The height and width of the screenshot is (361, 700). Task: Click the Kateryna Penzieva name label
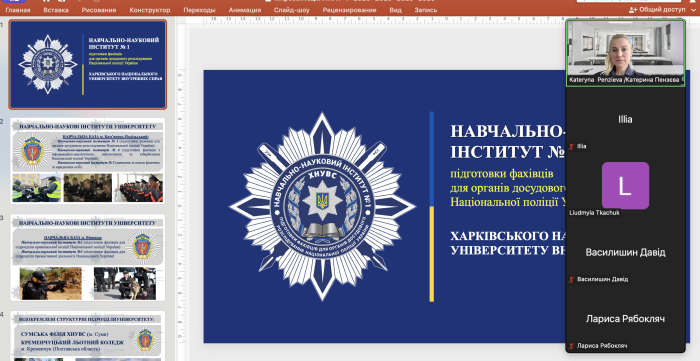pos(624,80)
